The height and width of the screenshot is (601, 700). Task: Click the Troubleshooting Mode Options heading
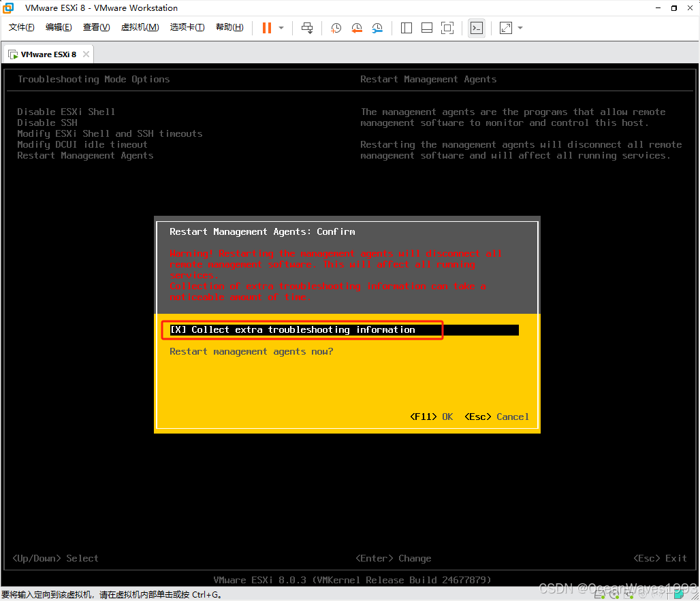click(94, 79)
